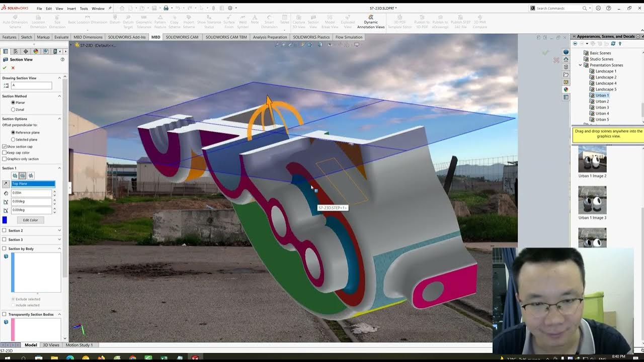Expand the Section 2 group chevron

click(59, 231)
